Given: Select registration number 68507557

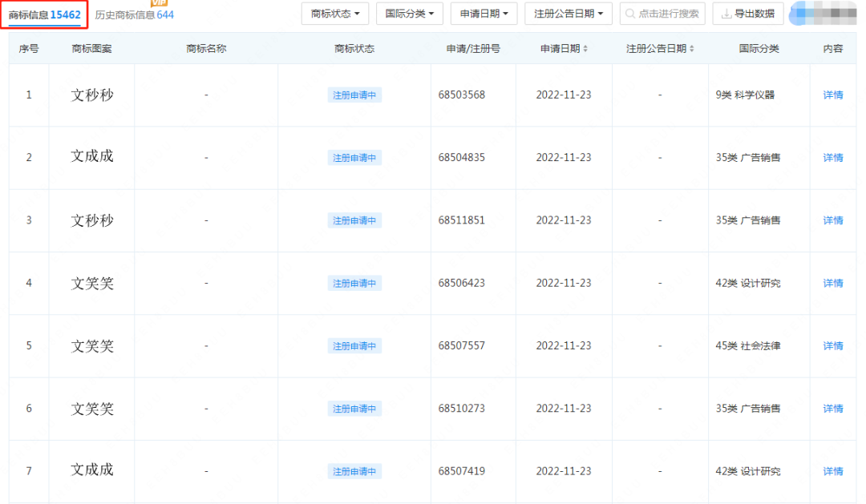Looking at the screenshot, I should (462, 345).
